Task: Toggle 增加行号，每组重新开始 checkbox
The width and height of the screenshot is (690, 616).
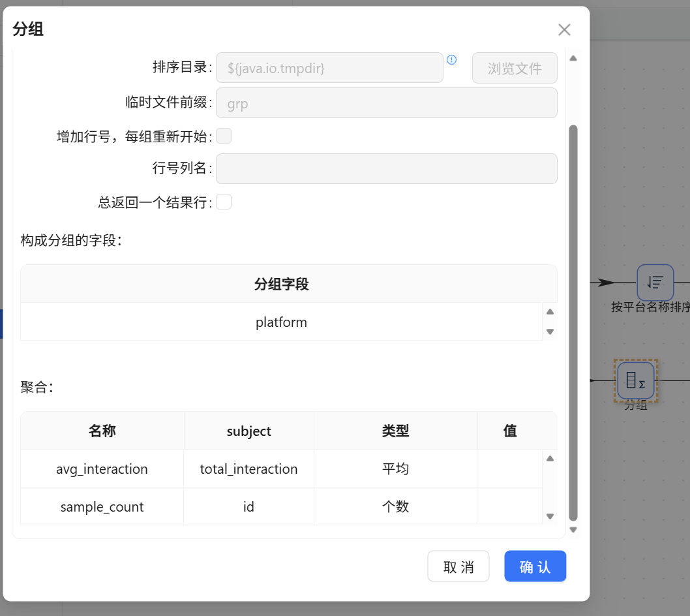Action: point(224,136)
